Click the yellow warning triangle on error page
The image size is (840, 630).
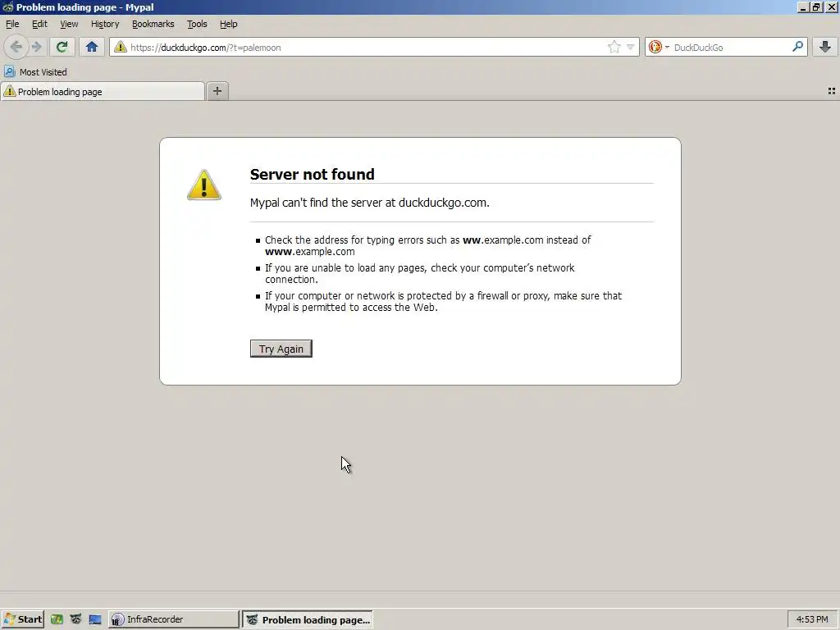coord(204,185)
